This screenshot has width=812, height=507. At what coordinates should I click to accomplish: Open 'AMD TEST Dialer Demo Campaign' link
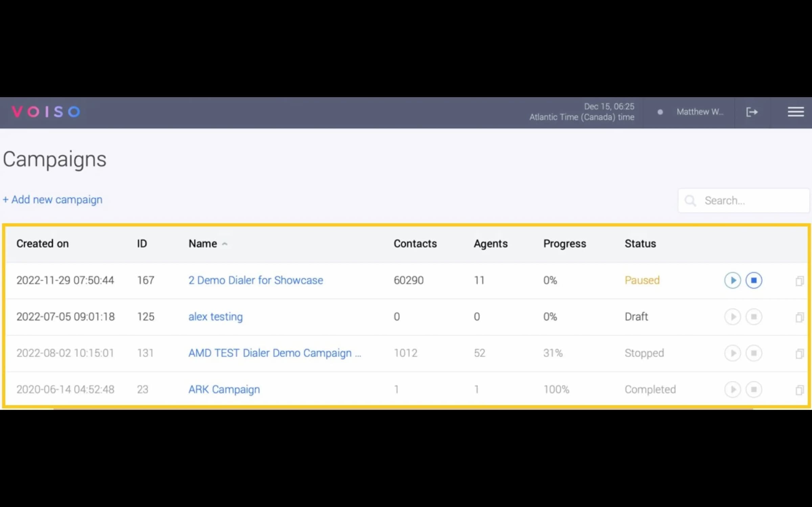point(274,353)
